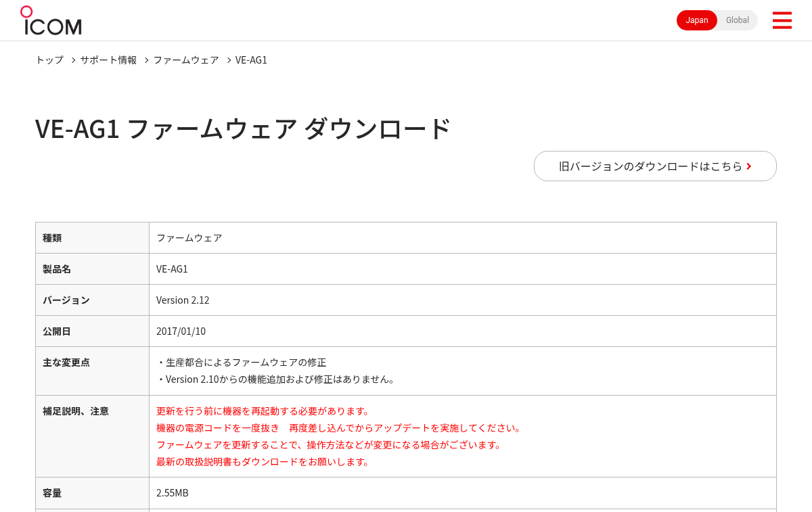Select the 2.55MB size value
Viewport: 812px width, 512px height.
[173, 493]
